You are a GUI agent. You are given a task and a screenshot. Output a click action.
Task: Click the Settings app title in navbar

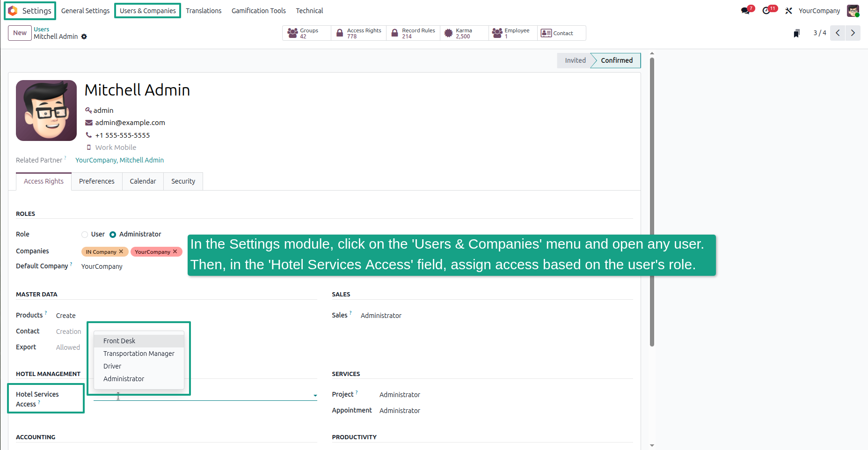coord(36,11)
